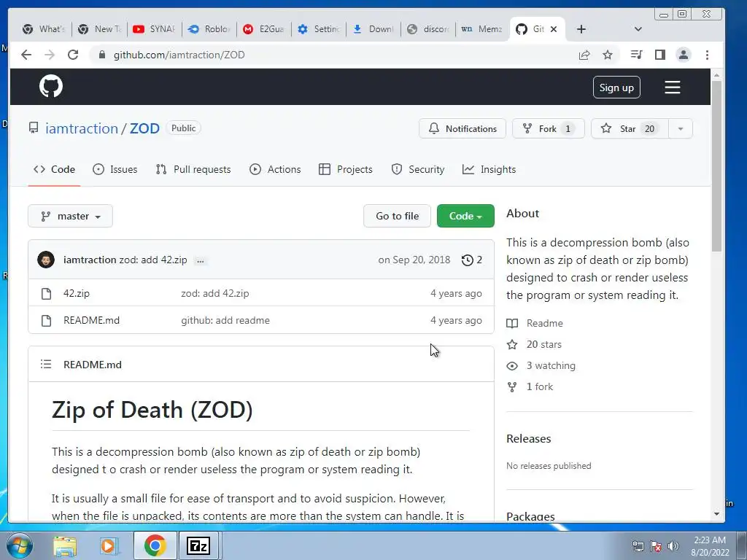The image size is (747, 560).
Task: Click the padlock site info icon
Action: click(101, 55)
